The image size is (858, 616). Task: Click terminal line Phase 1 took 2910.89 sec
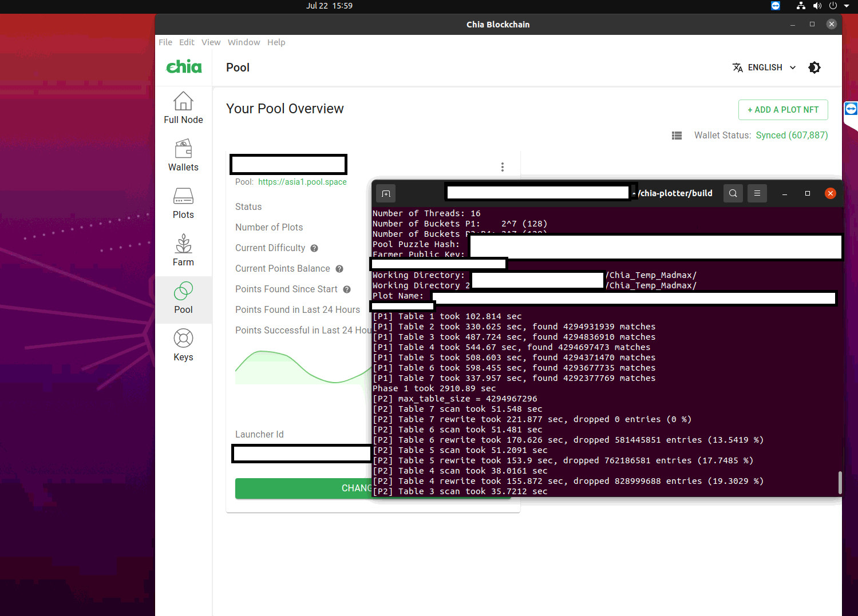(434, 388)
